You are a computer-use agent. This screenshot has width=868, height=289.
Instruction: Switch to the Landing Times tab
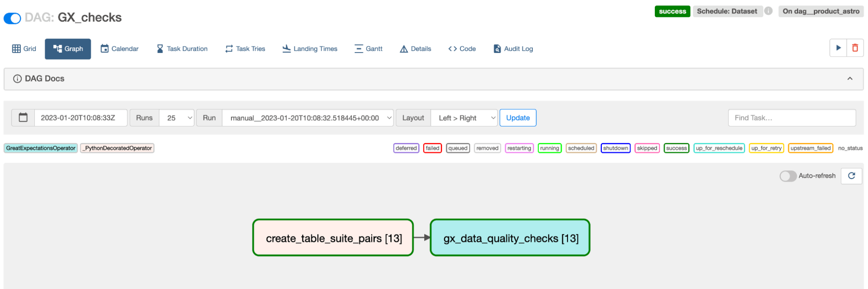(x=310, y=49)
